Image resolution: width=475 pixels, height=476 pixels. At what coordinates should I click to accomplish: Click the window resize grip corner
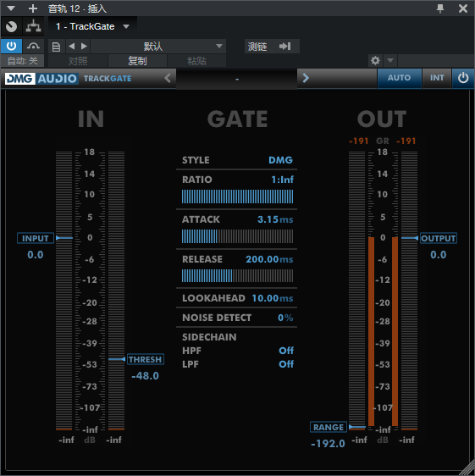click(x=467, y=468)
